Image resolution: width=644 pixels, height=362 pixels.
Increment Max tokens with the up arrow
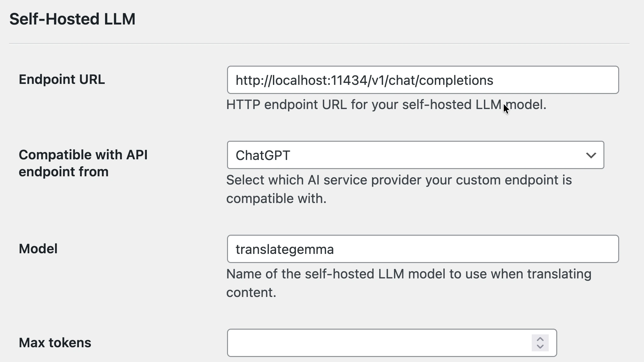[540, 339]
